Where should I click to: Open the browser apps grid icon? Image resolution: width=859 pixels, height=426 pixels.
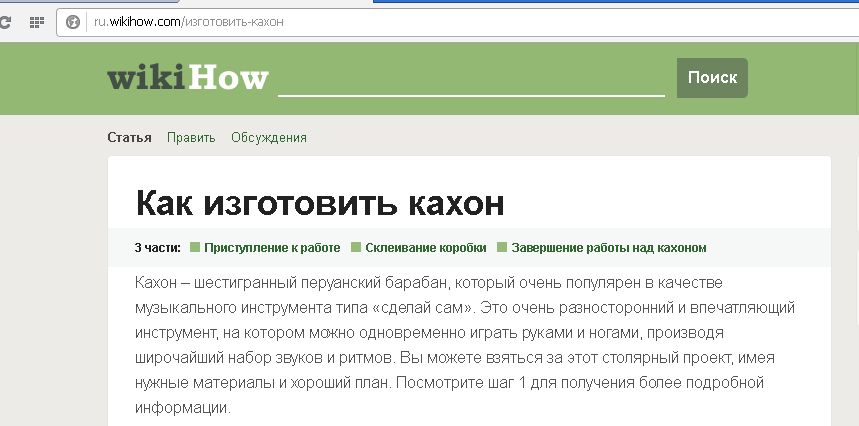37,22
